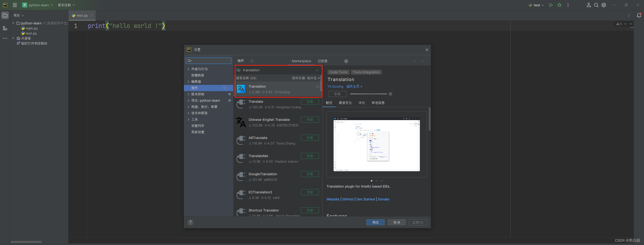Expand 外观与行为 settings group

coord(188,69)
